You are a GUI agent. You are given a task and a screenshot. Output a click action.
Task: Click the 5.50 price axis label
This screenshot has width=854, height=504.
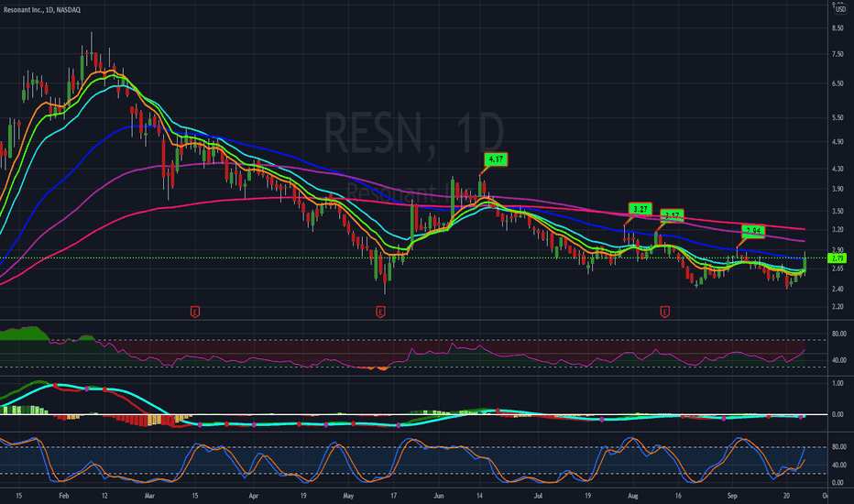[838, 117]
